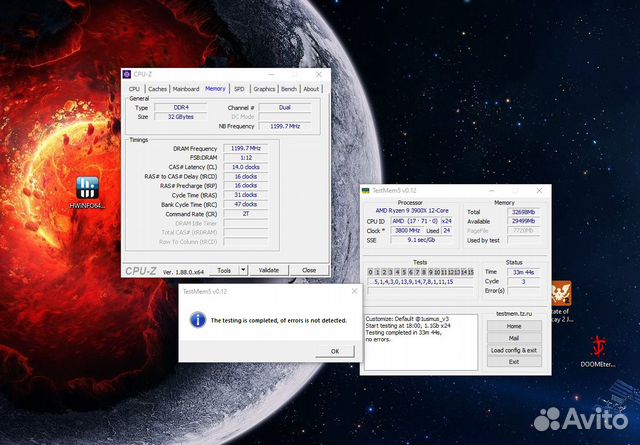Click the TestMem5 log text area
Screen dimensions: 640x445
click(x=421, y=342)
